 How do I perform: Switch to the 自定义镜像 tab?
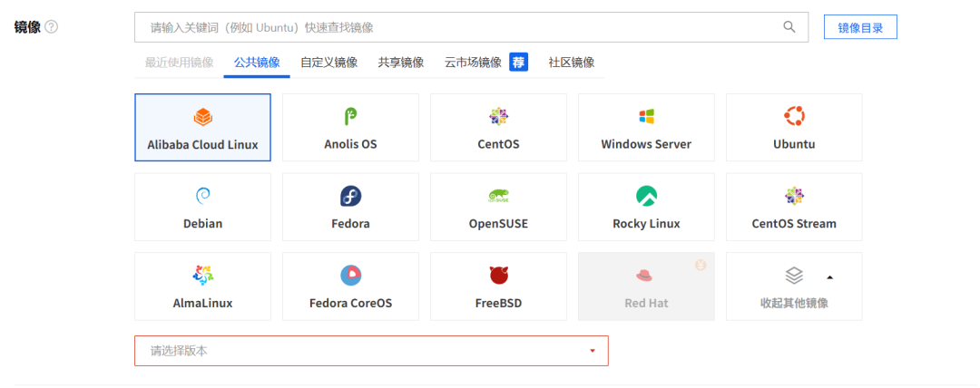329,63
